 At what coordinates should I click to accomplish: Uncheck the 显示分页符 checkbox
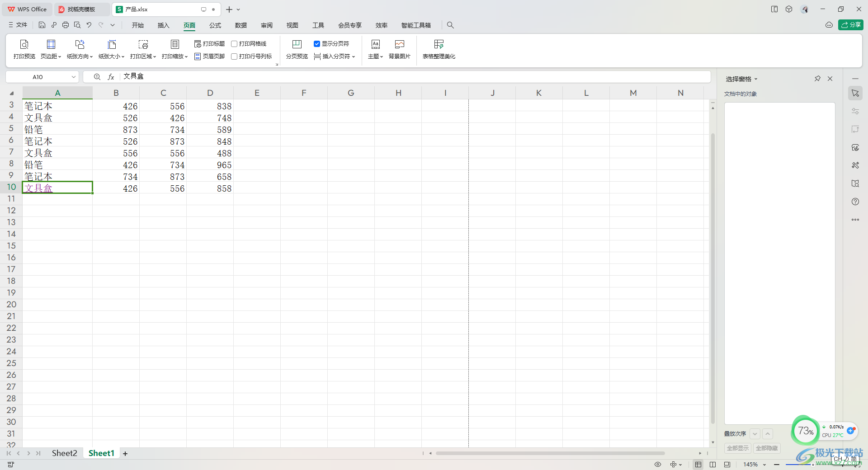(x=317, y=44)
